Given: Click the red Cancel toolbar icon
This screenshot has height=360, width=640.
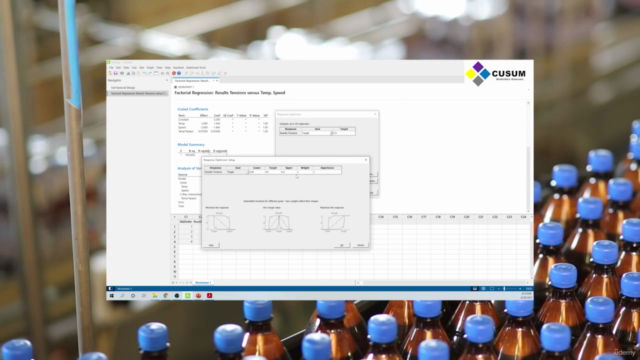Looking at the screenshot, I should [x=174, y=73].
